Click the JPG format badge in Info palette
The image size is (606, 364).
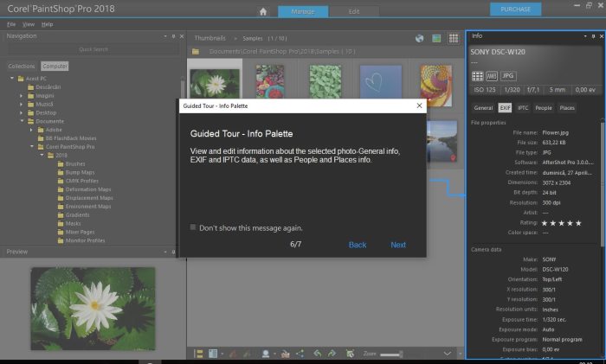[508, 76]
